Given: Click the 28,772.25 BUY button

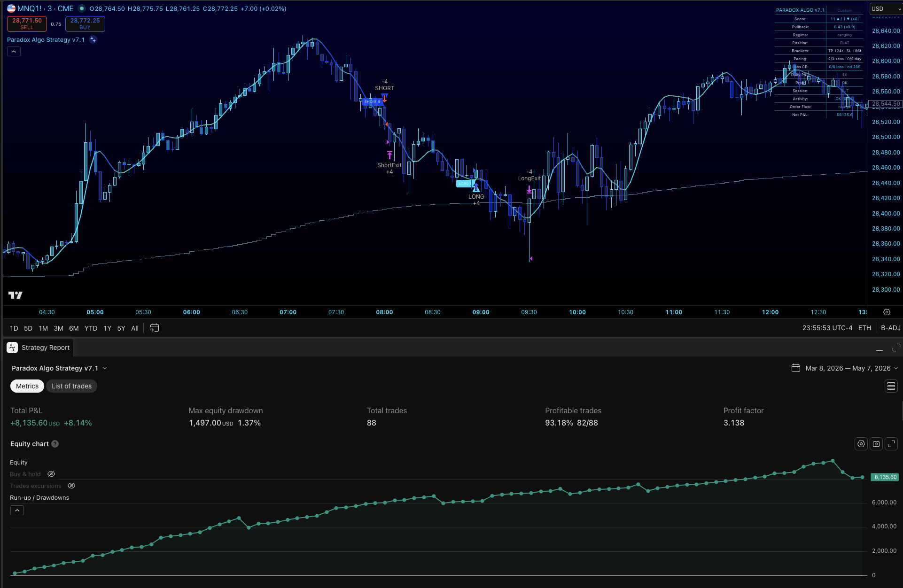Looking at the screenshot, I should [x=85, y=23].
